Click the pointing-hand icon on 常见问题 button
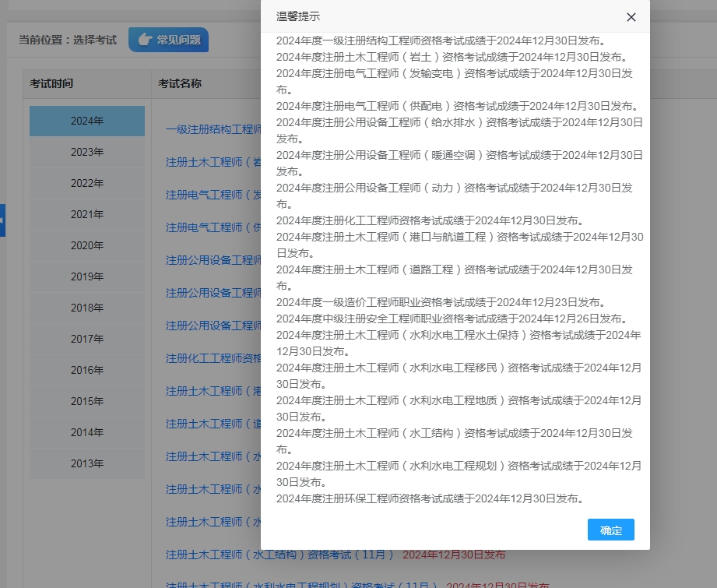The width and height of the screenshot is (717, 588). pos(145,39)
